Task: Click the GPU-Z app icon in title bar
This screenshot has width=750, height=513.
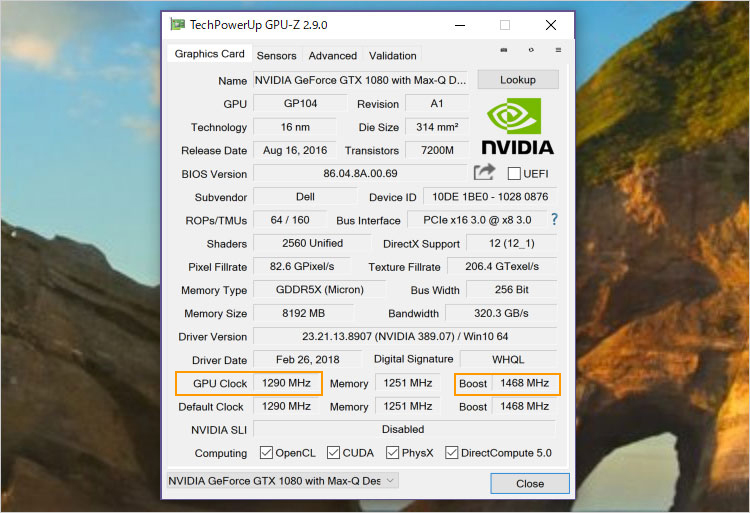Action: tap(177, 24)
